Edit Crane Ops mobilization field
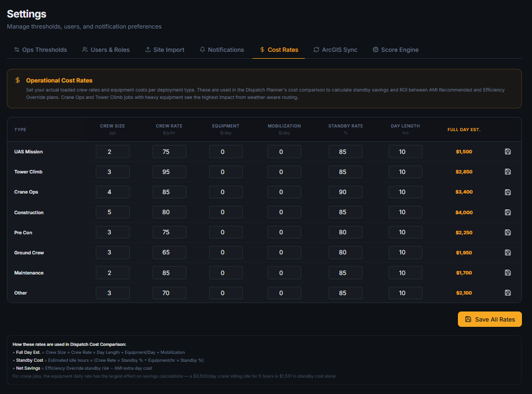532x394 pixels. 284,192
